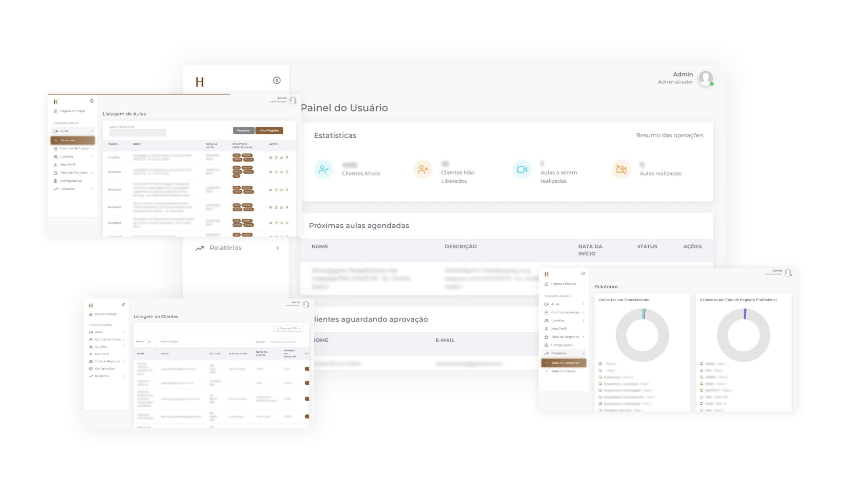The height and width of the screenshot is (488, 868).
Task: Click the Admin avatar in the large dashboard header
Action: pyautogui.click(x=705, y=78)
